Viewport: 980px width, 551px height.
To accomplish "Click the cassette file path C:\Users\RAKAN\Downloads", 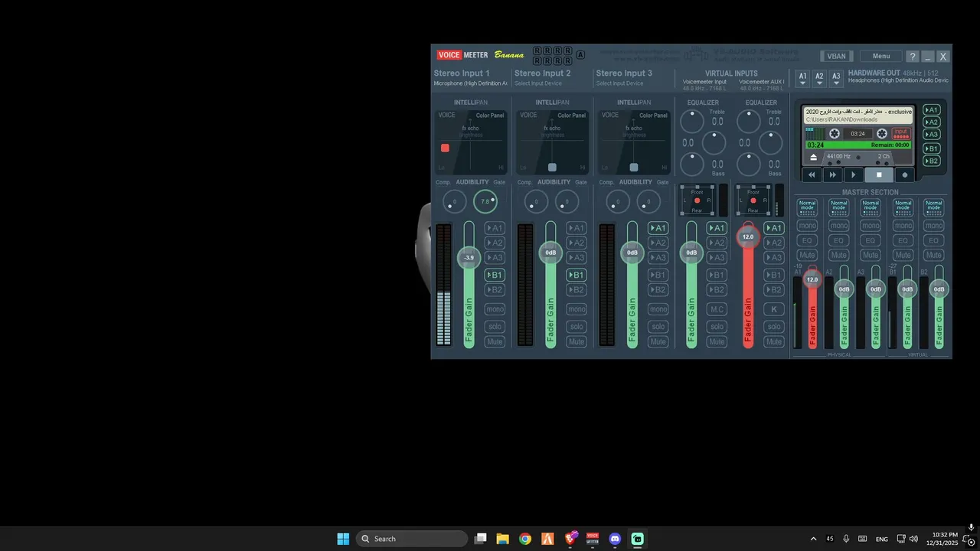I will click(841, 119).
